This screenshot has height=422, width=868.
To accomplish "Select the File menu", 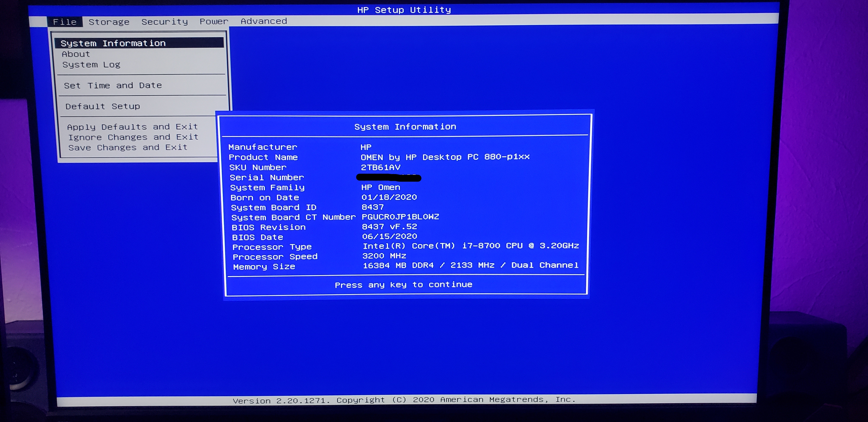I will click(x=65, y=22).
